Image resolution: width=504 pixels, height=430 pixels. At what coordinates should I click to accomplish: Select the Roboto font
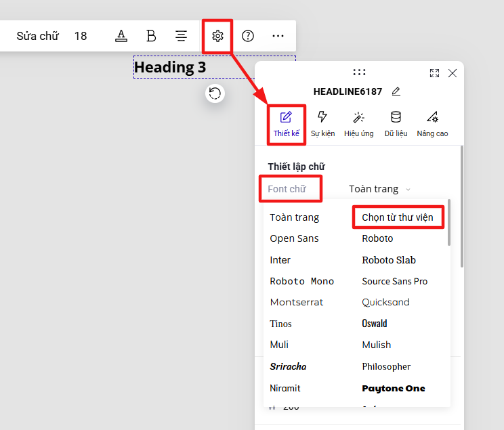pyautogui.click(x=377, y=238)
